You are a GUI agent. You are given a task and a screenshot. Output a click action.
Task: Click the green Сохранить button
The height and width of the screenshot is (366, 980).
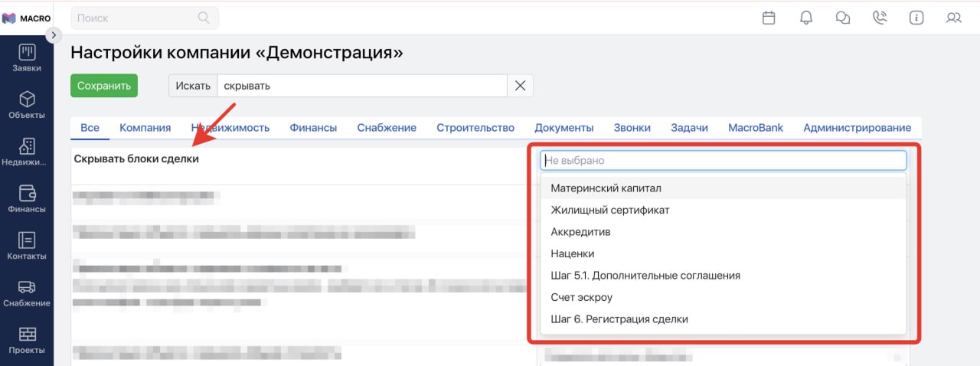104,86
